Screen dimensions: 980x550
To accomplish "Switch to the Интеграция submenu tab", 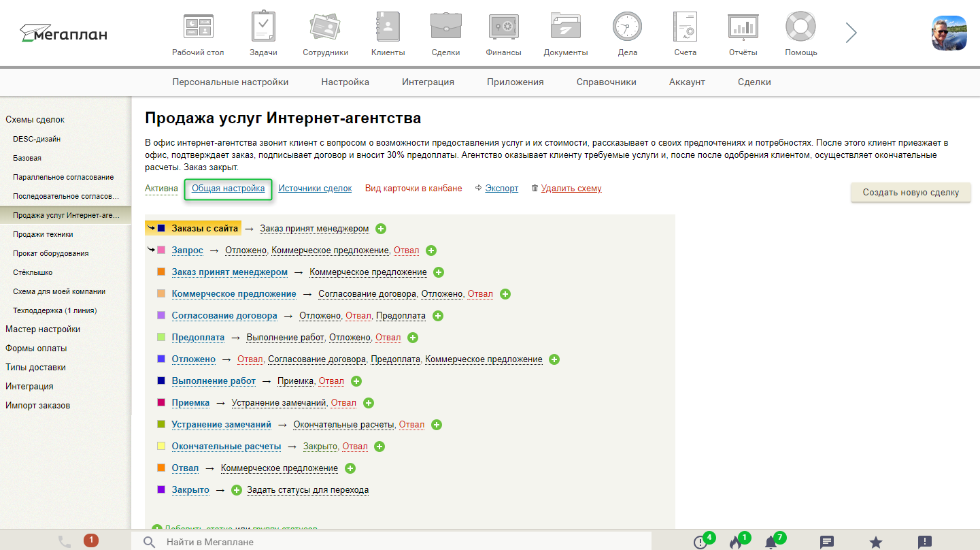I will pyautogui.click(x=428, y=82).
